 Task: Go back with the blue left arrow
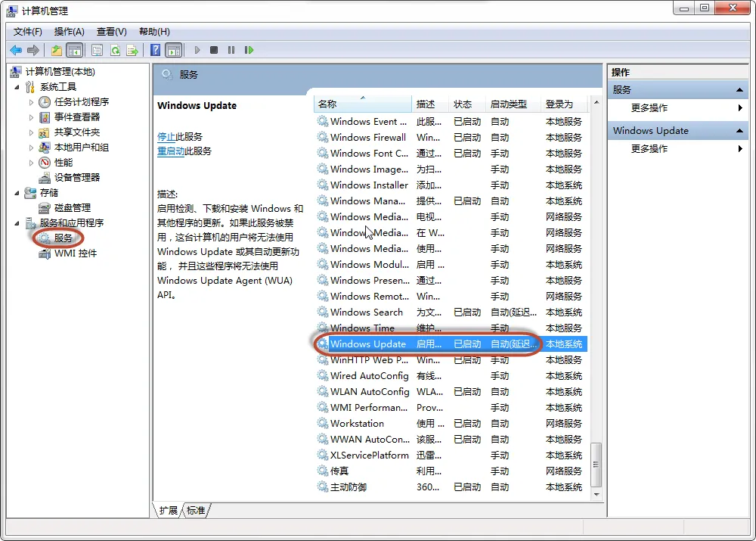[x=16, y=50]
